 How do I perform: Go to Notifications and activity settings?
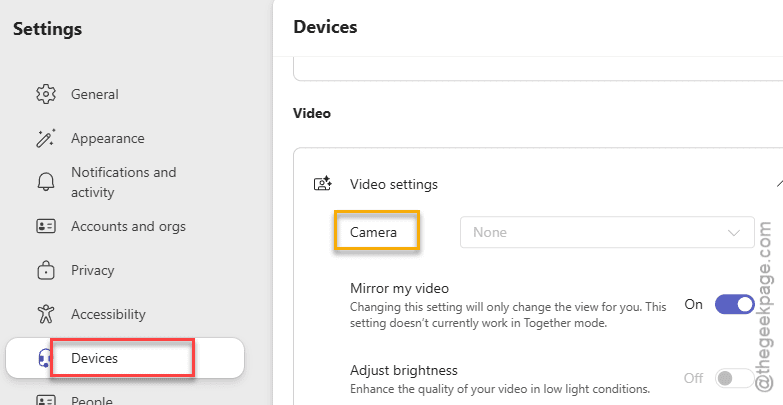click(x=123, y=182)
